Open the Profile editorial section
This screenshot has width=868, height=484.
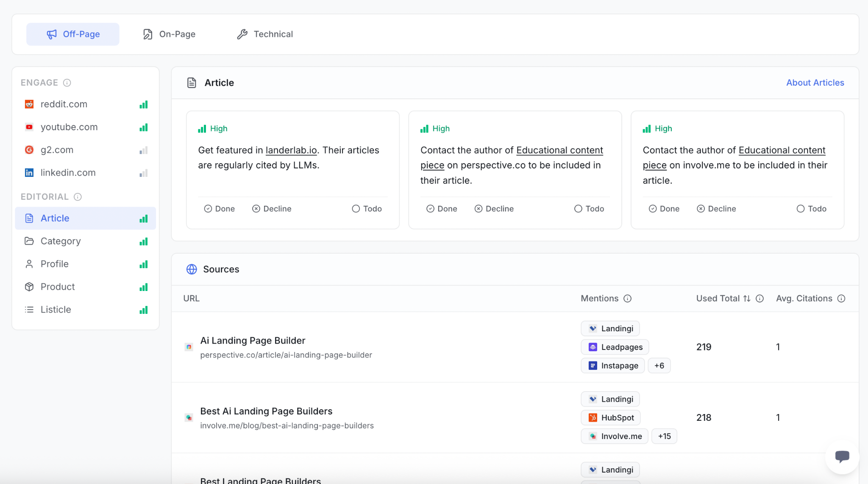[x=86, y=264]
